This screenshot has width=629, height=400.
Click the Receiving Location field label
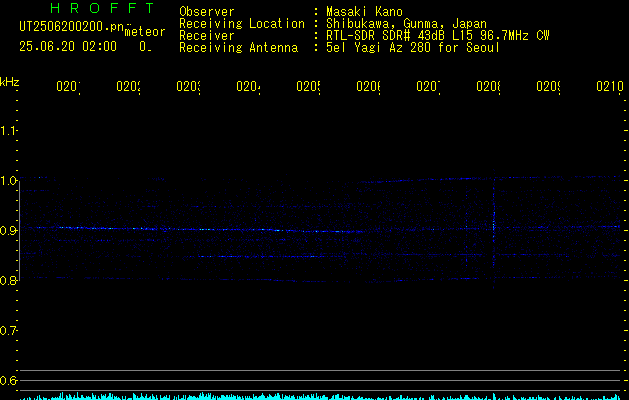click(x=242, y=23)
